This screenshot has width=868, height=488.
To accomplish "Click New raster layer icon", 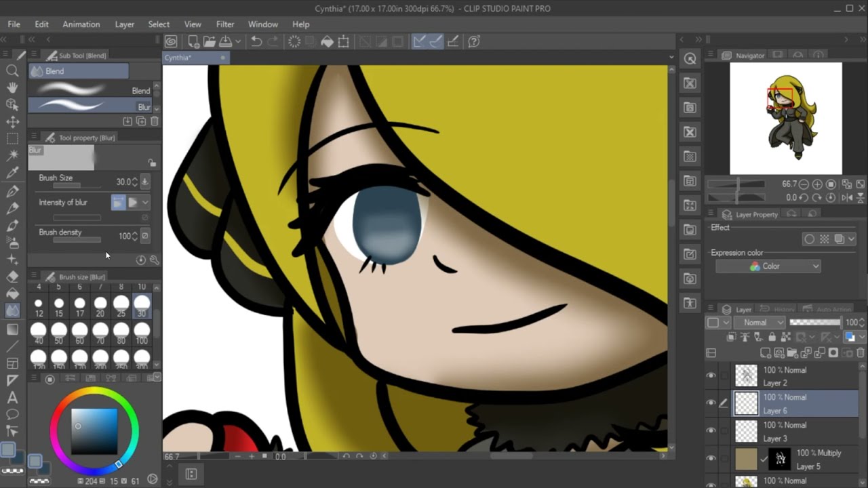I will pos(766,352).
